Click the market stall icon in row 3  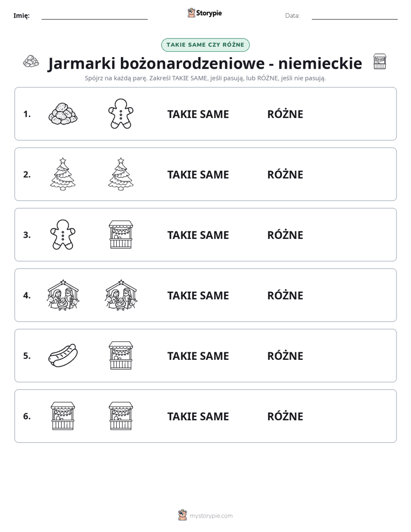pos(121,234)
